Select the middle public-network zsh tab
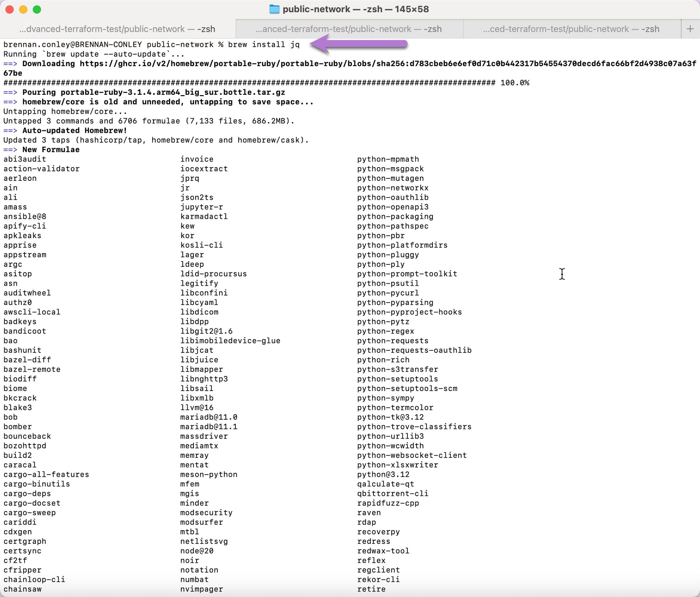 tap(349, 29)
